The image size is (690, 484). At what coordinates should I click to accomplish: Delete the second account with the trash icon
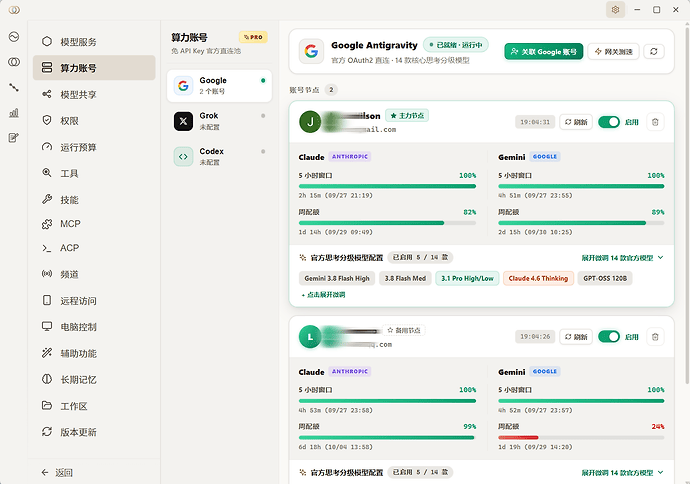(x=655, y=337)
